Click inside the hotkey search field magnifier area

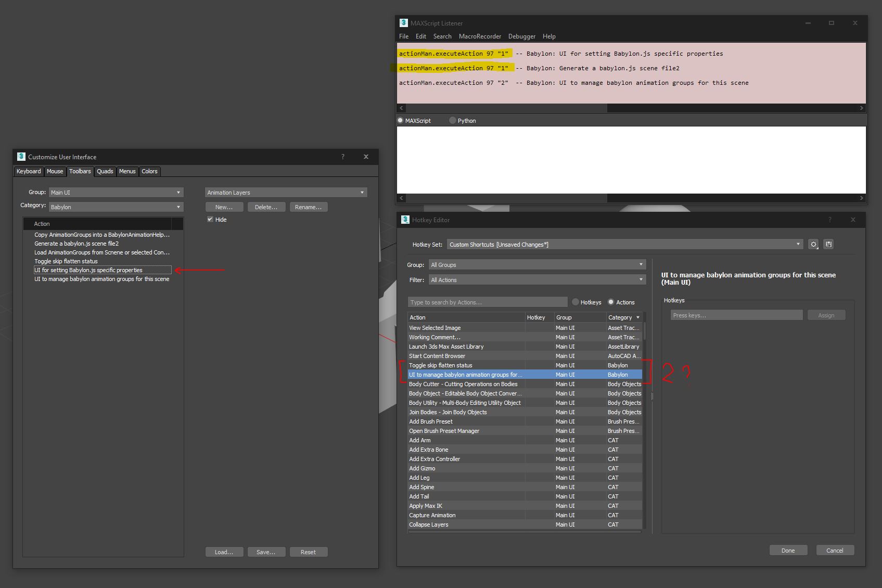[488, 302]
